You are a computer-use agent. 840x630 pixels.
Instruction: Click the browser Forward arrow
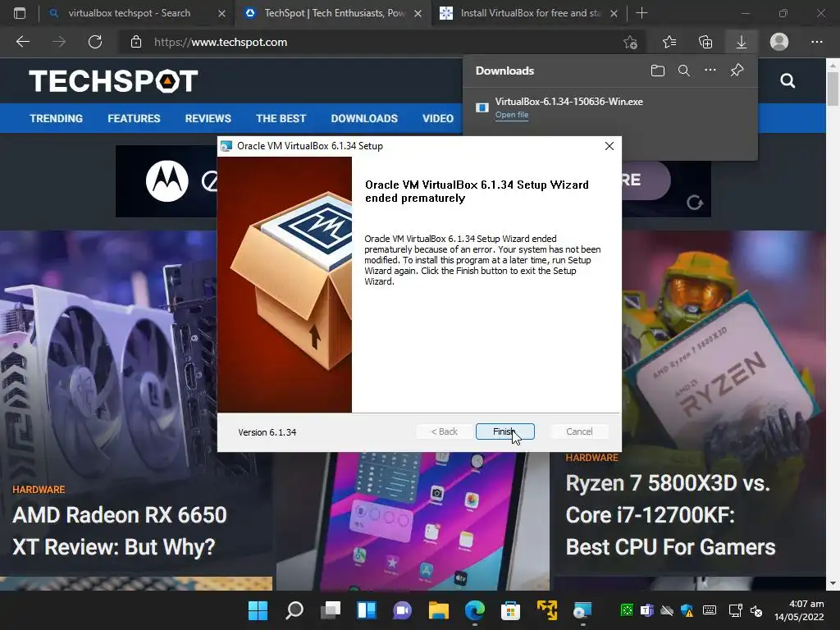point(59,42)
